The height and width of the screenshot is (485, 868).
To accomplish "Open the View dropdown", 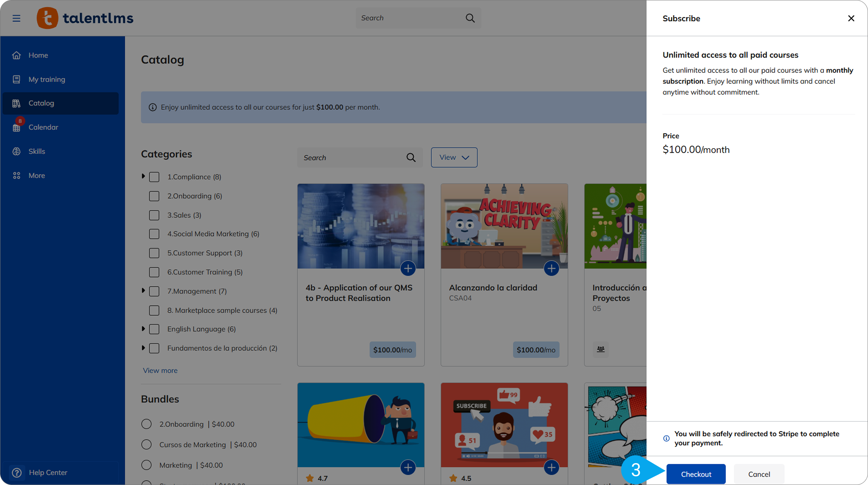I will (x=454, y=158).
